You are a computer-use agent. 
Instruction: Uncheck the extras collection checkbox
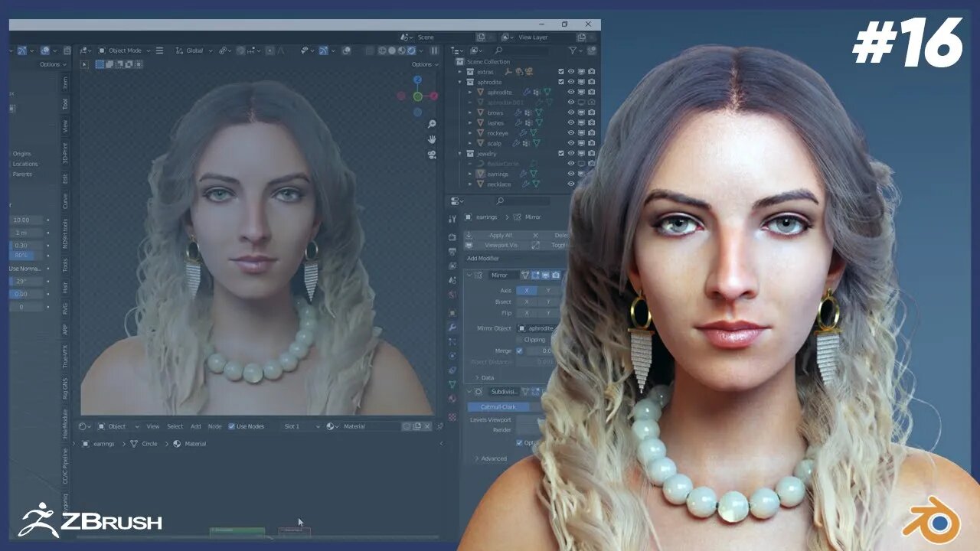tap(561, 72)
